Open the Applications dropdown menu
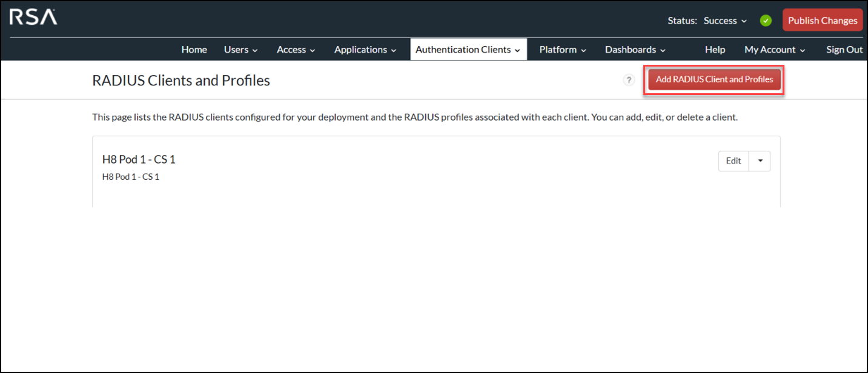The image size is (868, 373). [x=365, y=49]
